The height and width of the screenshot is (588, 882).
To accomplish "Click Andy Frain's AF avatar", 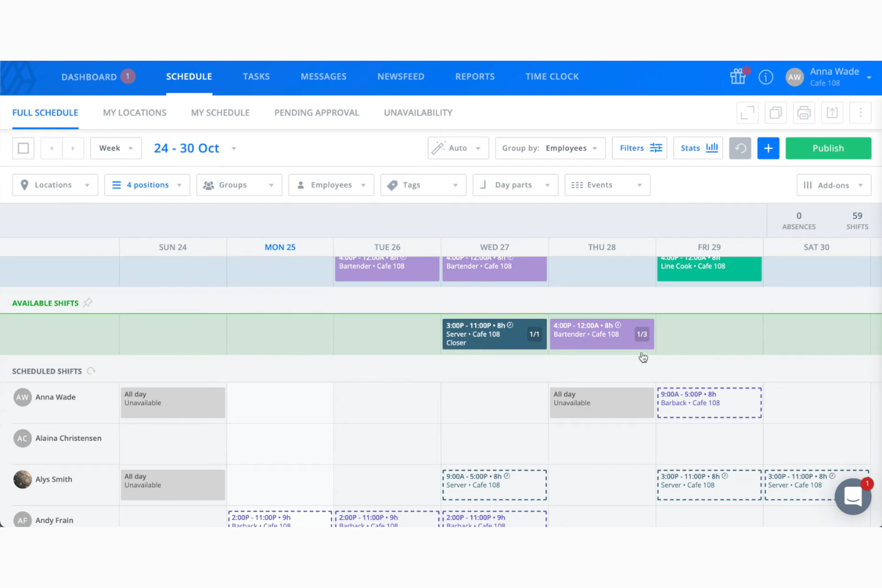I will pos(23,520).
